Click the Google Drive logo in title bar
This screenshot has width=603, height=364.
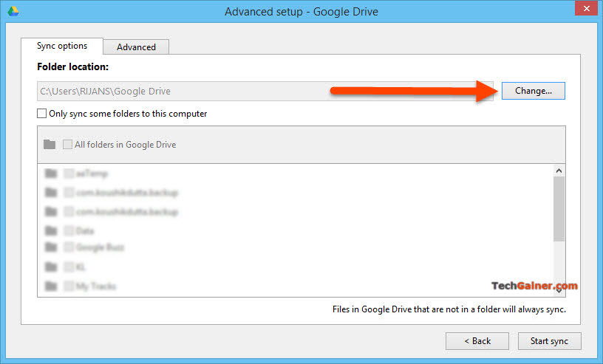click(13, 12)
